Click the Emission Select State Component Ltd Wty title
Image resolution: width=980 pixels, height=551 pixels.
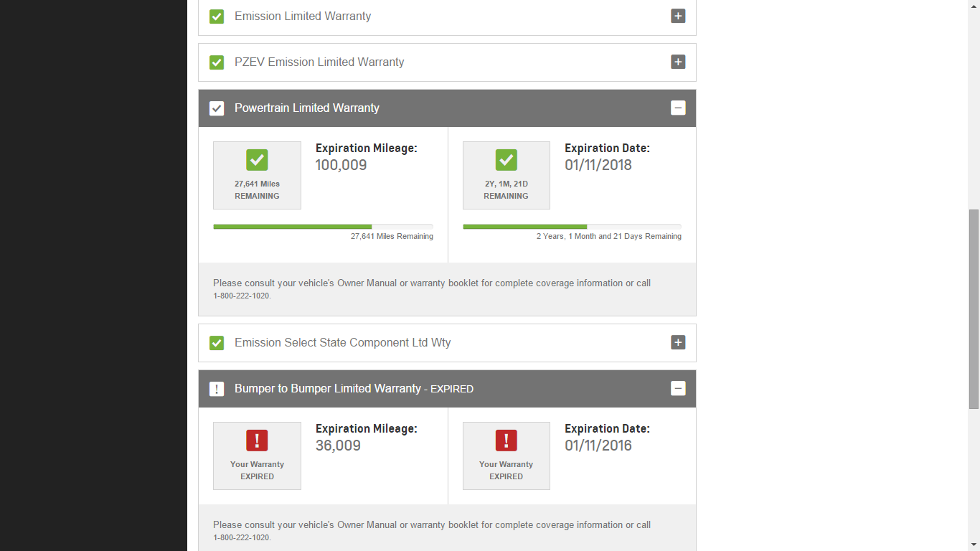point(343,342)
